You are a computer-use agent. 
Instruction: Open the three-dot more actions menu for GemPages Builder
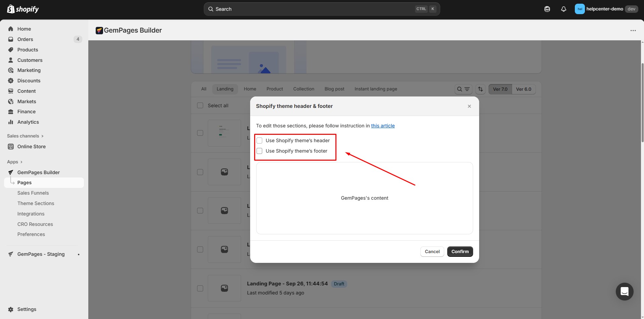click(x=633, y=30)
